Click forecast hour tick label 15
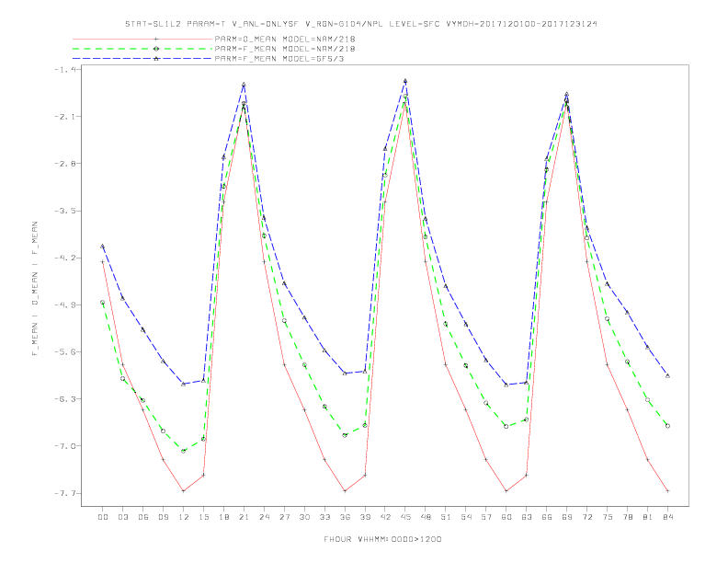 click(x=203, y=517)
